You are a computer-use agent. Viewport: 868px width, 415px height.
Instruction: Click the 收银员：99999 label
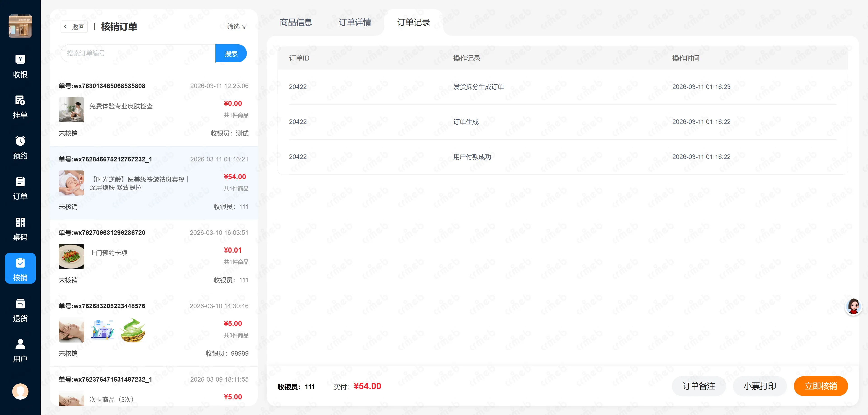tap(227, 353)
